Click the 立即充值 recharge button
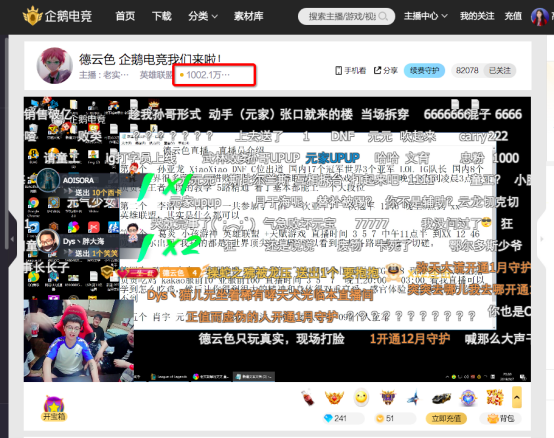554x438 pixels. pyautogui.click(x=446, y=419)
